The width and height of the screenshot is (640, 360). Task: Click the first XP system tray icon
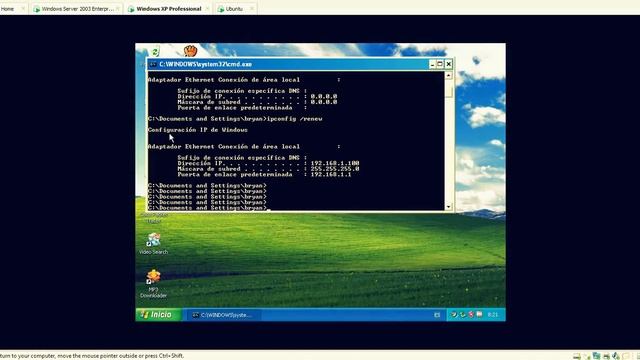pyautogui.click(x=454, y=315)
